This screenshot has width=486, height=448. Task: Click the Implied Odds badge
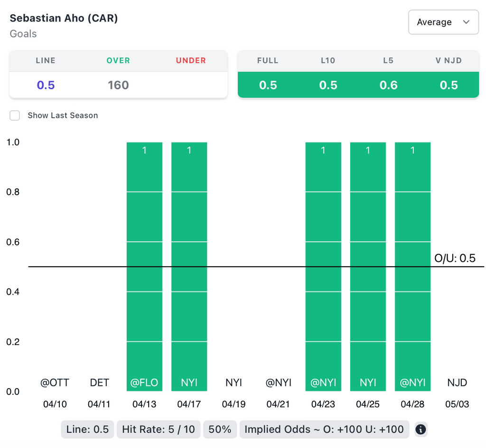pyautogui.click(x=324, y=429)
